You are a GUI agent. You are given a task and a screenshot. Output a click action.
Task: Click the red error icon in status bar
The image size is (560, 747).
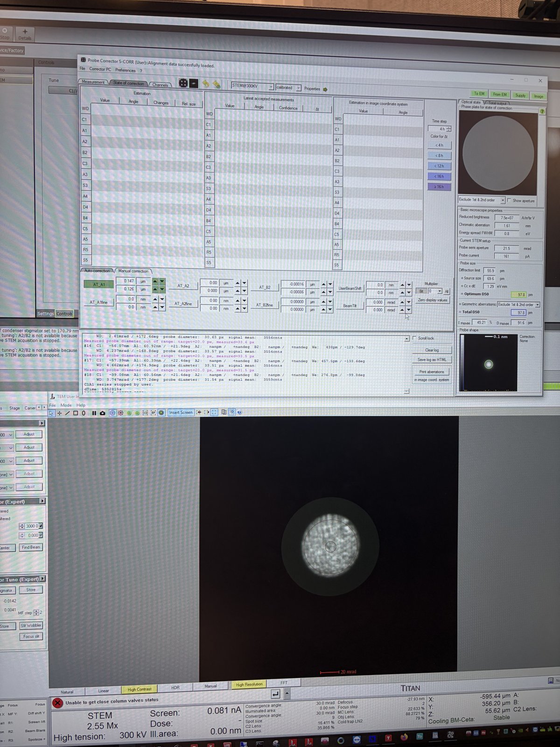point(57,703)
